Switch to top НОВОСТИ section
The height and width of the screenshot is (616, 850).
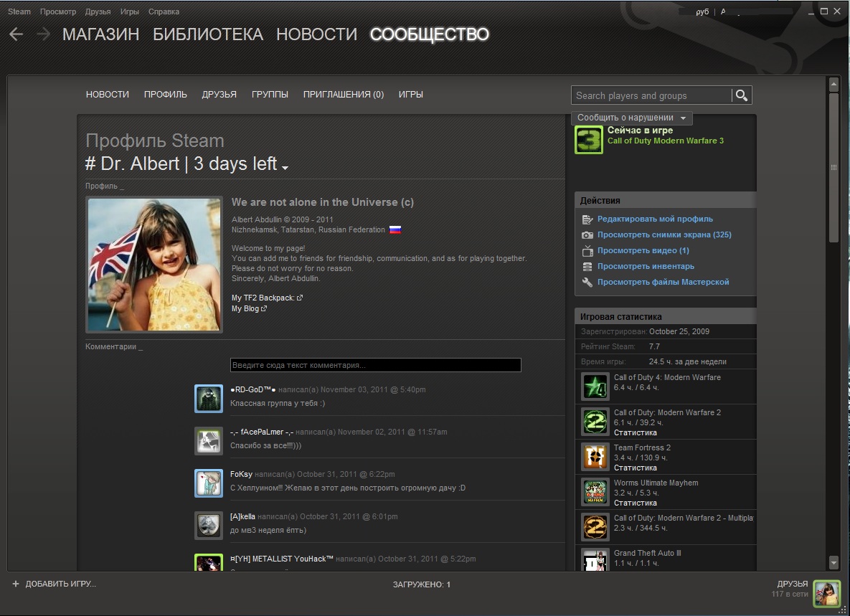[316, 34]
